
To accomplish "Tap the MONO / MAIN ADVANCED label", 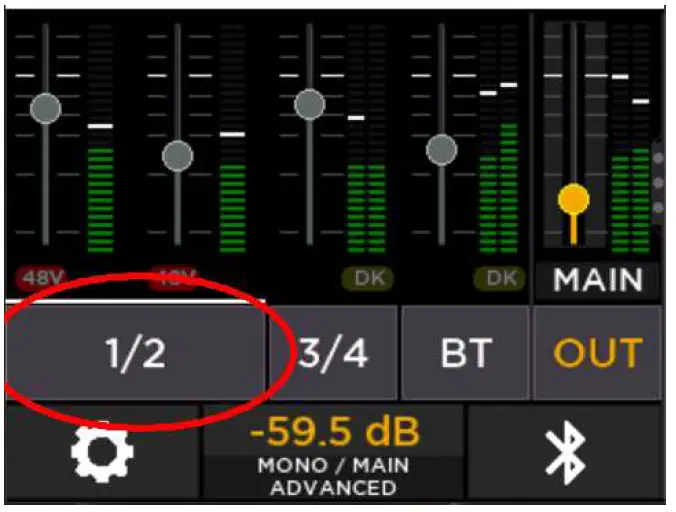I will coord(334,477).
